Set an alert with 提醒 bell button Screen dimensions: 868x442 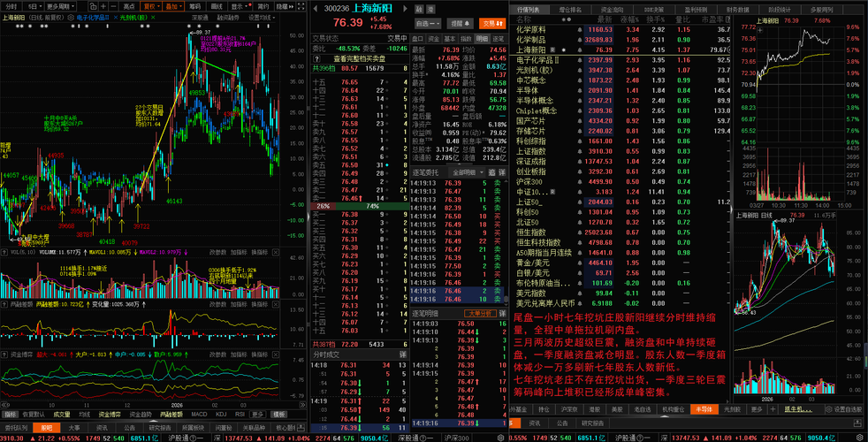point(460,24)
